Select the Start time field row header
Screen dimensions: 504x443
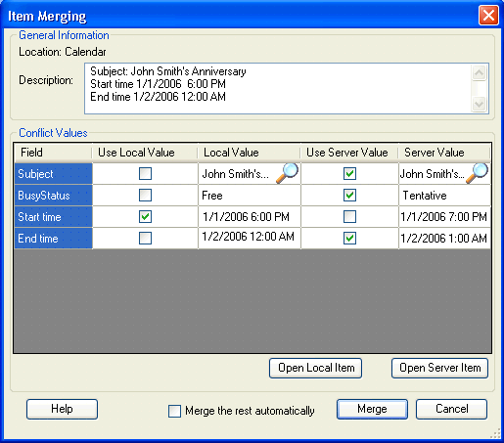click(54, 217)
